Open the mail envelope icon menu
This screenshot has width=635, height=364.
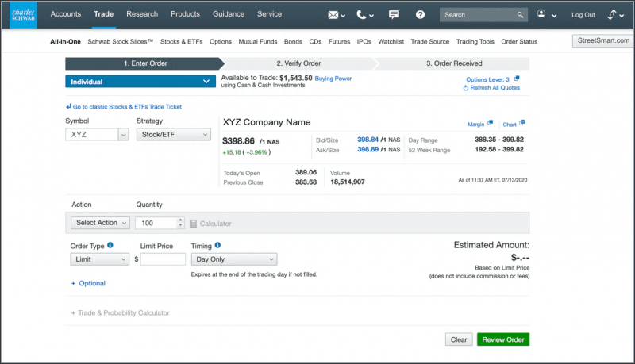click(x=336, y=15)
